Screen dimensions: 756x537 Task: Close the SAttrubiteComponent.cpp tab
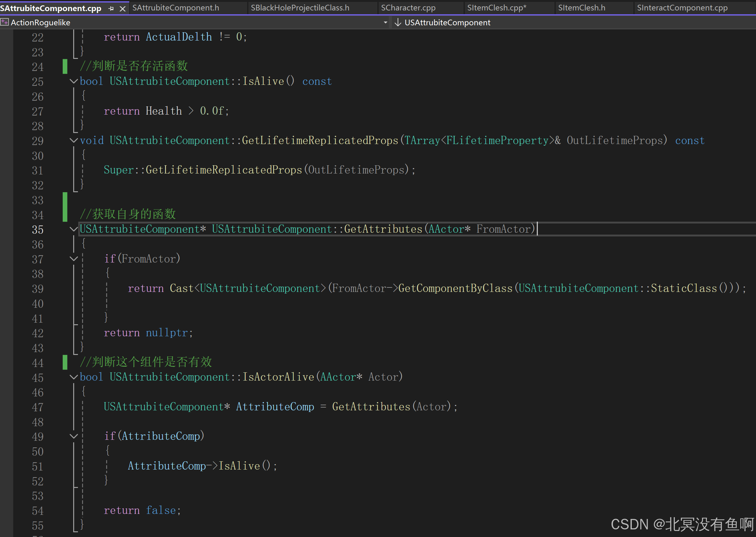coord(122,8)
